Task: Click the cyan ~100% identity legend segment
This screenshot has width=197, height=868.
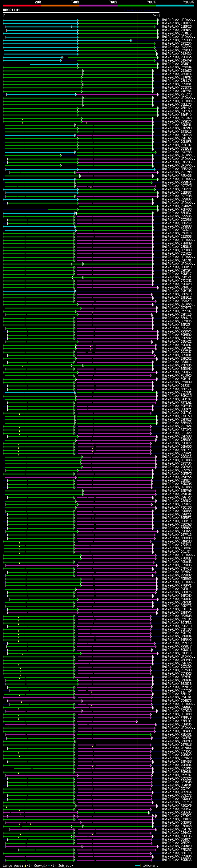Action: [x=175, y=6]
